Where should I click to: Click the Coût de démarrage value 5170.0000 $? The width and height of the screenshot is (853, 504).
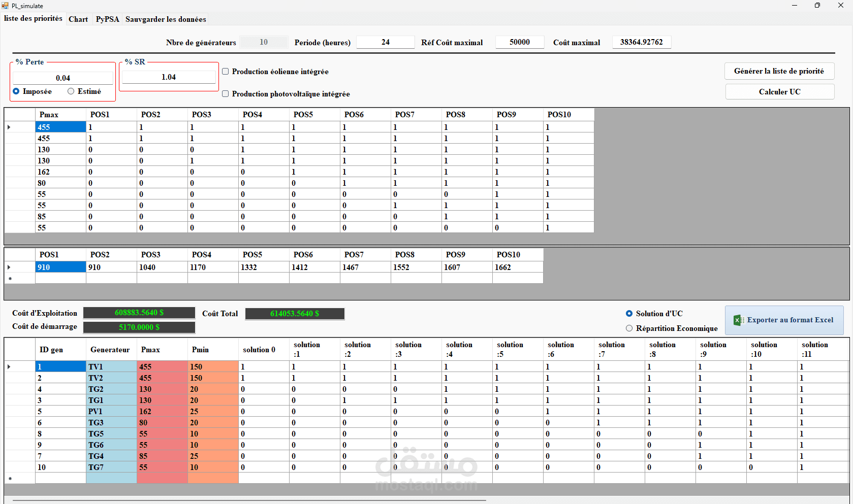pos(139,327)
